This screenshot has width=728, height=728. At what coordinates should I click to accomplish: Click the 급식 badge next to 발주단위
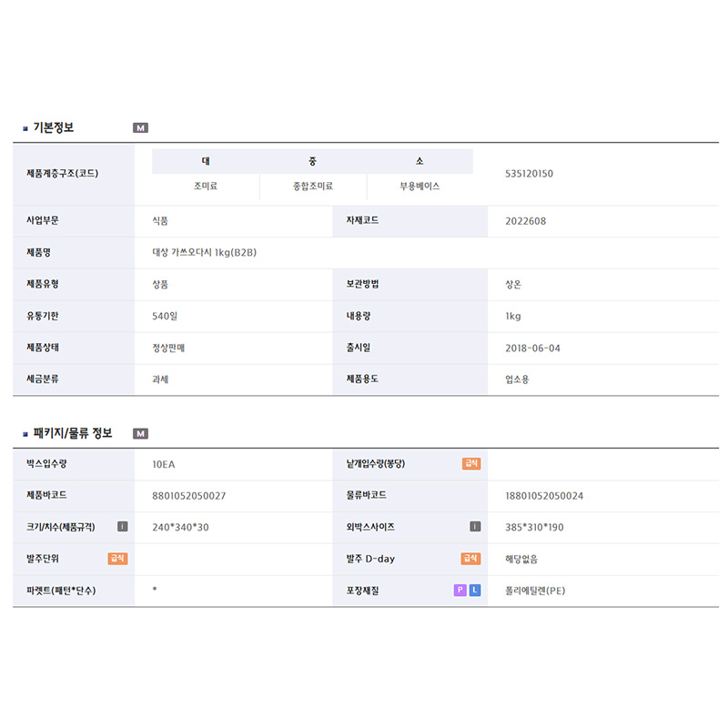pos(117,559)
